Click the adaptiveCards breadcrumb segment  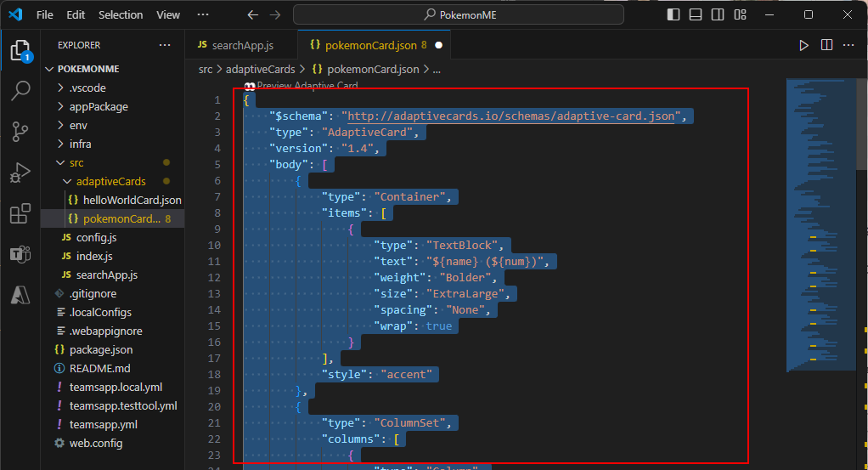pos(260,70)
